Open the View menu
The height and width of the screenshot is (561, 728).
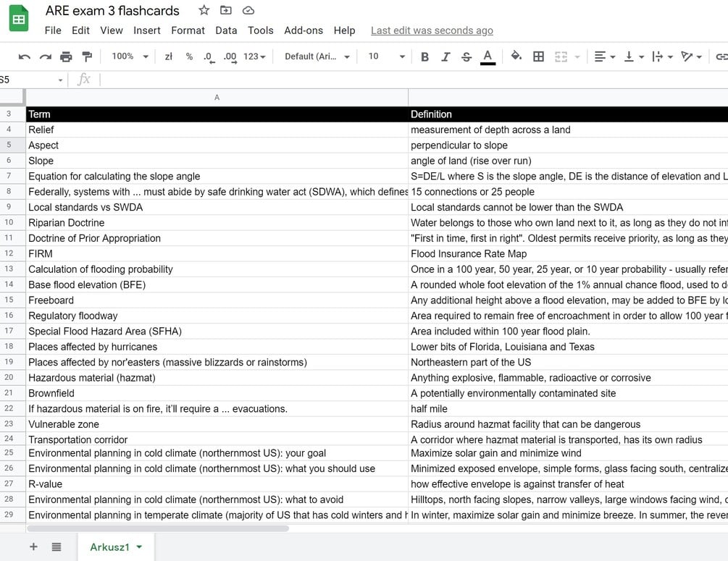112,30
